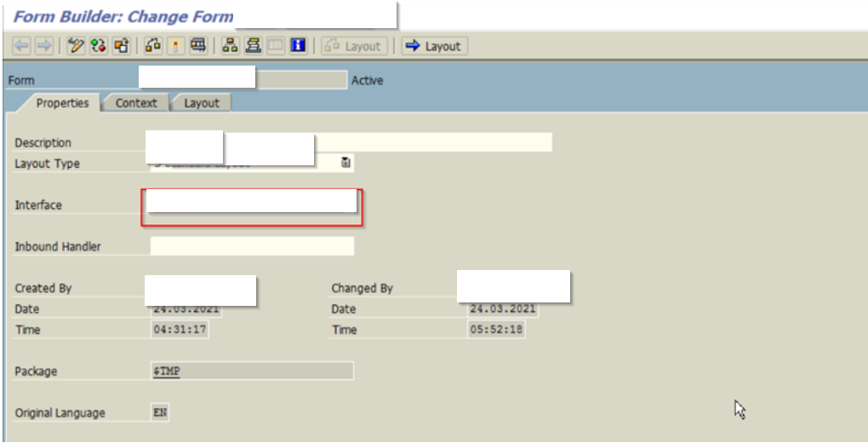868x443 pixels.
Task: Open the Layout tab
Action: point(202,103)
